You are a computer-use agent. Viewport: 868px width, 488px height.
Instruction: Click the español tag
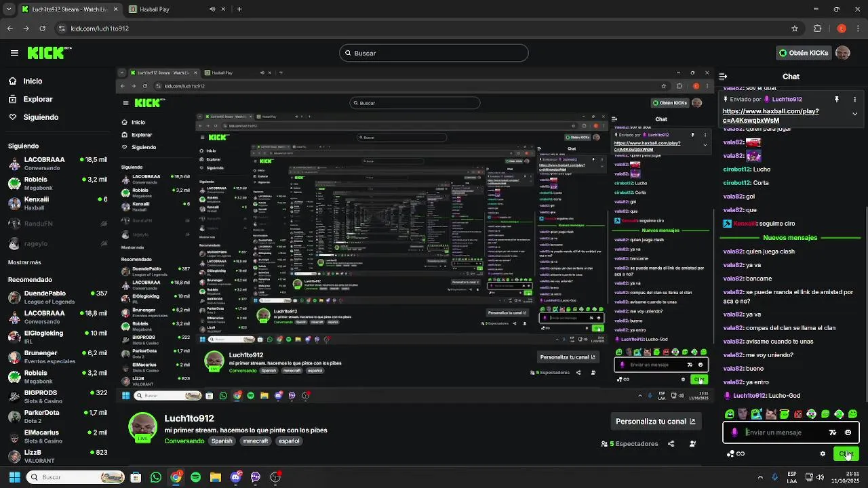(289, 441)
